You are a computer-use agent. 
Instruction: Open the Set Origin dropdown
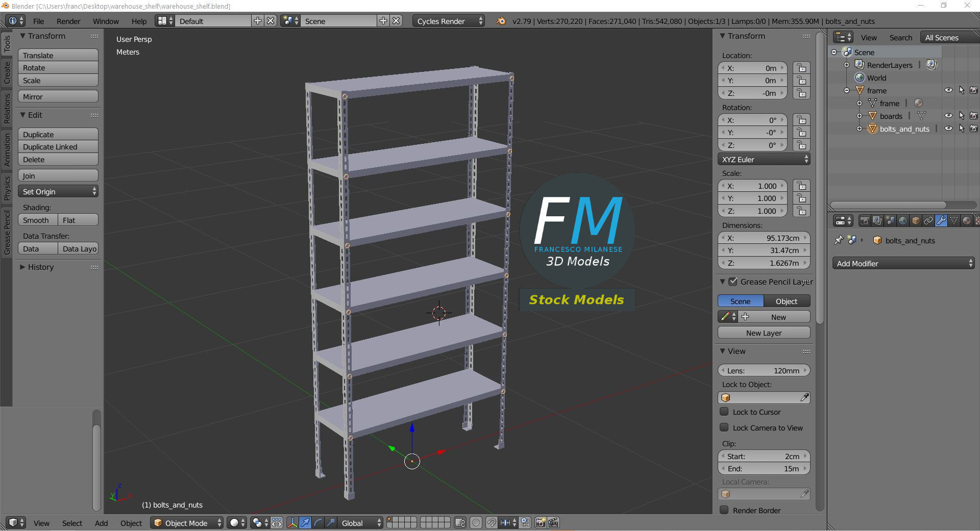[58, 191]
